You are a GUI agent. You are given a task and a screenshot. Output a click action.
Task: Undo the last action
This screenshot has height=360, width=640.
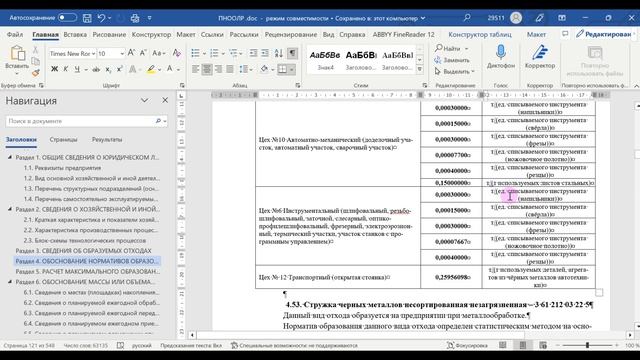click(x=101, y=18)
